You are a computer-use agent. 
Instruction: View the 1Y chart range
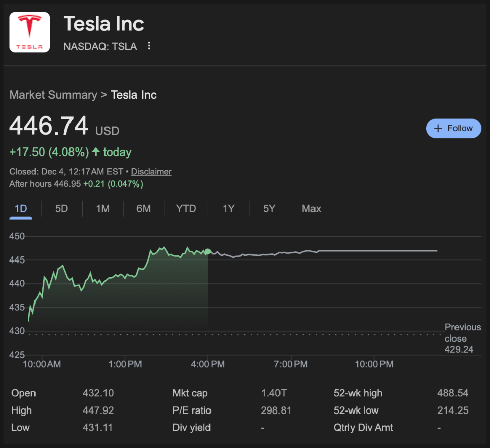tap(229, 209)
